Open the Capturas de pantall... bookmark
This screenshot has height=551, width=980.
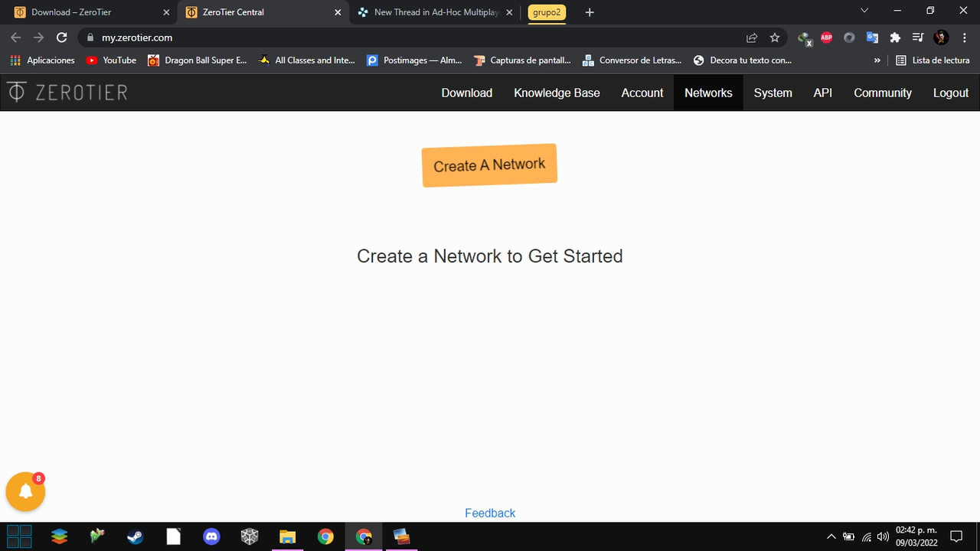pyautogui.click(x=522, y=60)
